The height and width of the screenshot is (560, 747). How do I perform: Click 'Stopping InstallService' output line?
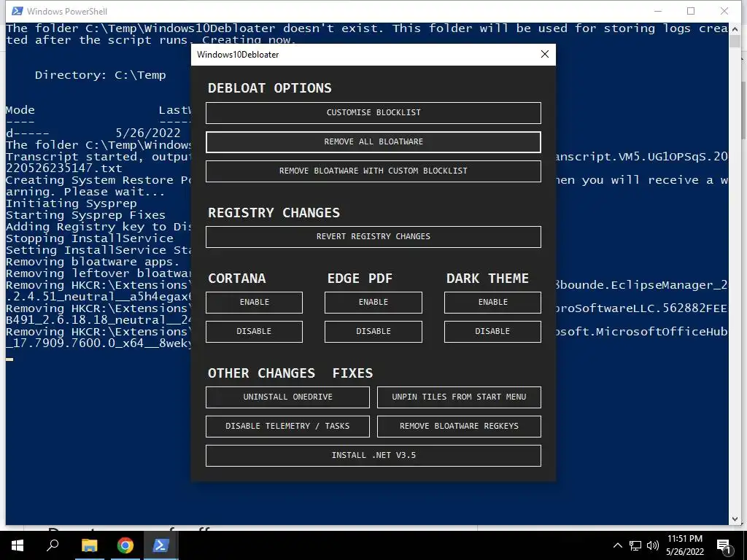click(x=90, y=238)
